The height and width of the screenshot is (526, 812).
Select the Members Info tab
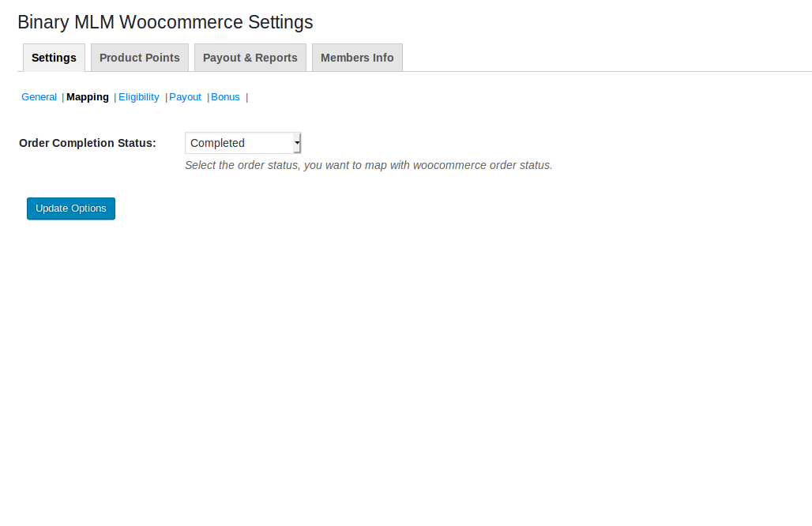[x=357, y=58]
